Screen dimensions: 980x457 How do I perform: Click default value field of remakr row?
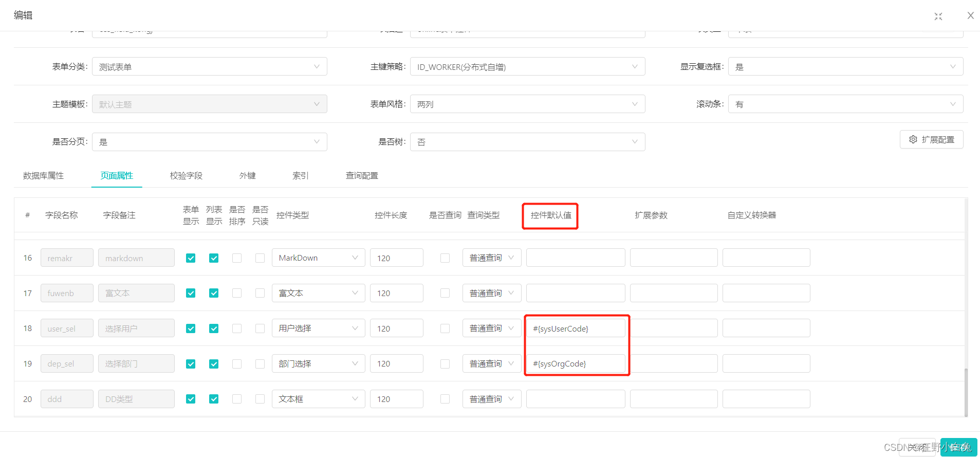click(x=576, y=258)
